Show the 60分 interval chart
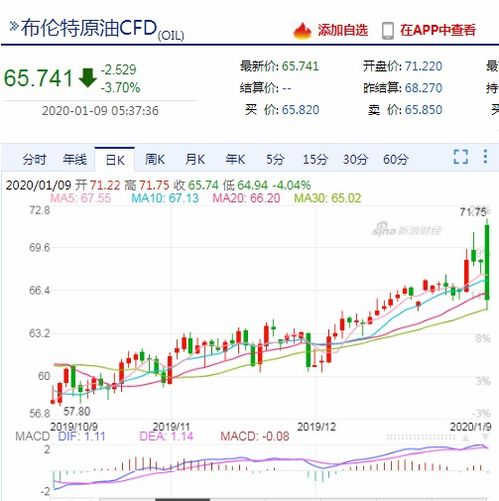The image size is (499, 501). [396, 159]
